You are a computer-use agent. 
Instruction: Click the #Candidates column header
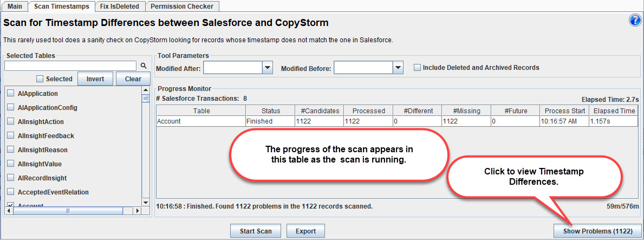320,111
